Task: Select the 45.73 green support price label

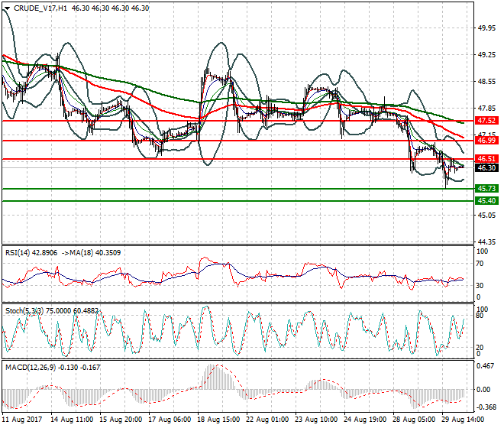Action: click(x=487, y=189)
